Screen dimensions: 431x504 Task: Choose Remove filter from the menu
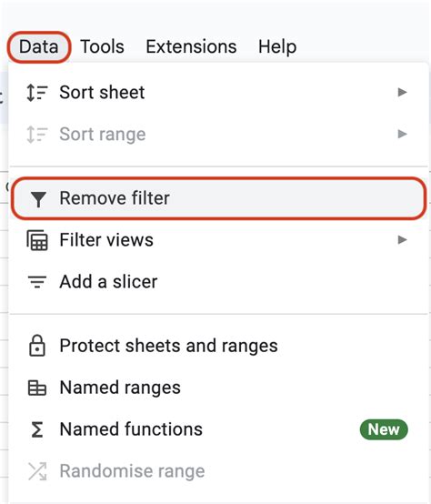point(219,198)
